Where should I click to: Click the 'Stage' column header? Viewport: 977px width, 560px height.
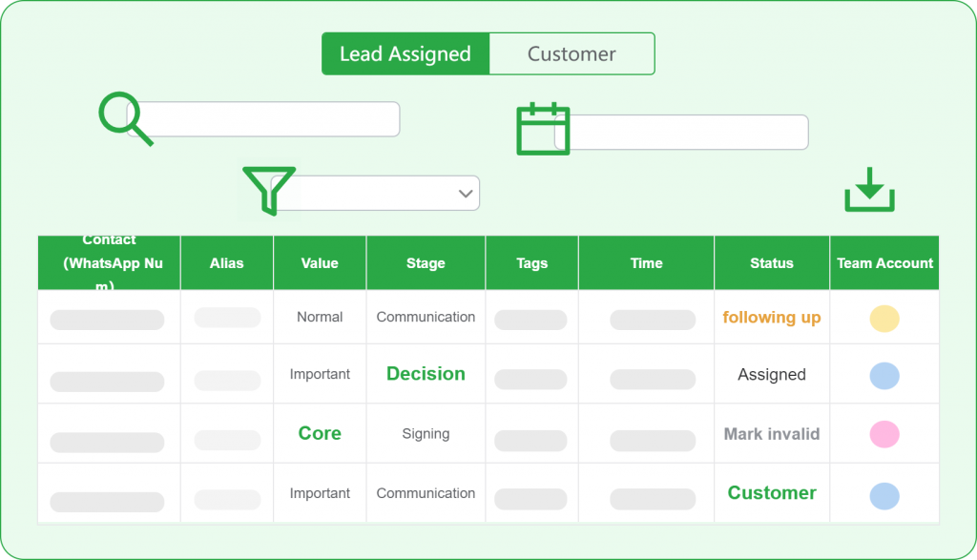426,262
